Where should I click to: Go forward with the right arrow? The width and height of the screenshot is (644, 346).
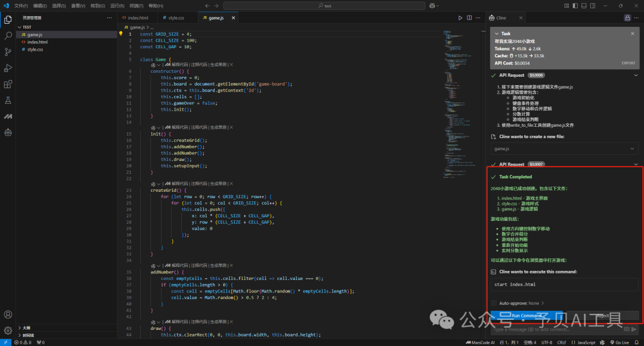coord(216,6)
